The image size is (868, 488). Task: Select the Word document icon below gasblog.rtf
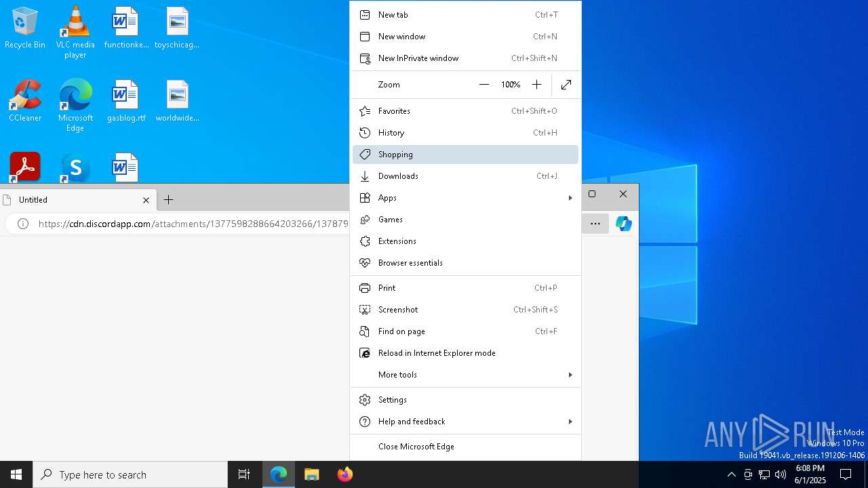125,167
